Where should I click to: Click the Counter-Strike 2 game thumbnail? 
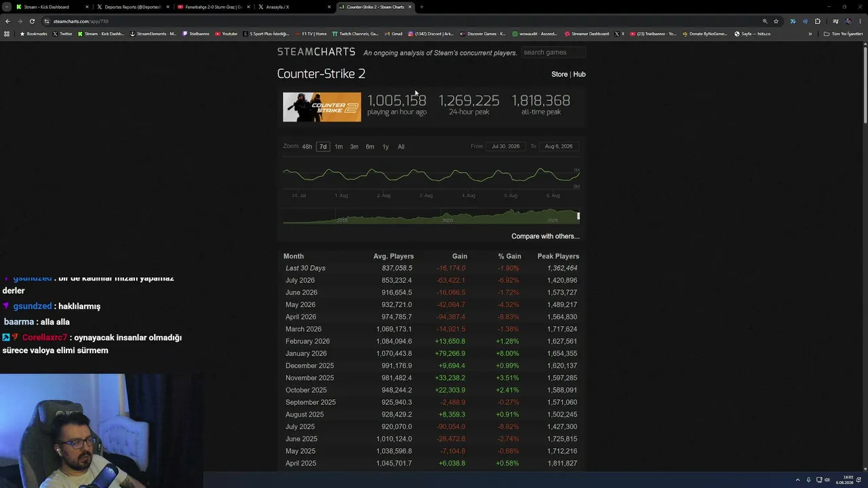click(322, 107)
